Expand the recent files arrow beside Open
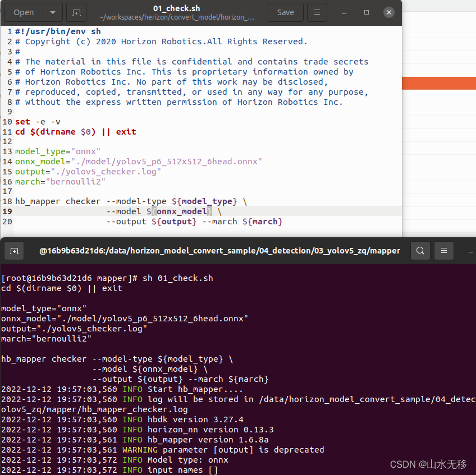This screenshot has height=475, width=476. point(52,12)
